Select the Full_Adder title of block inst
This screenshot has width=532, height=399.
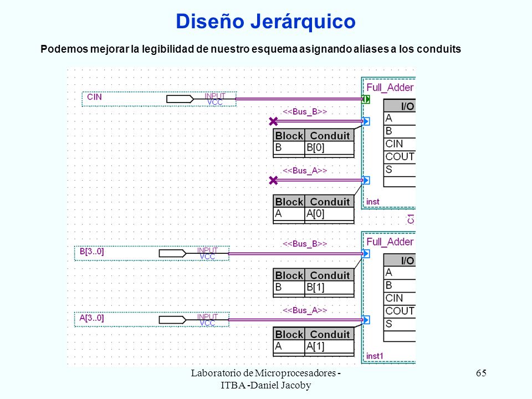pos(390,88)
